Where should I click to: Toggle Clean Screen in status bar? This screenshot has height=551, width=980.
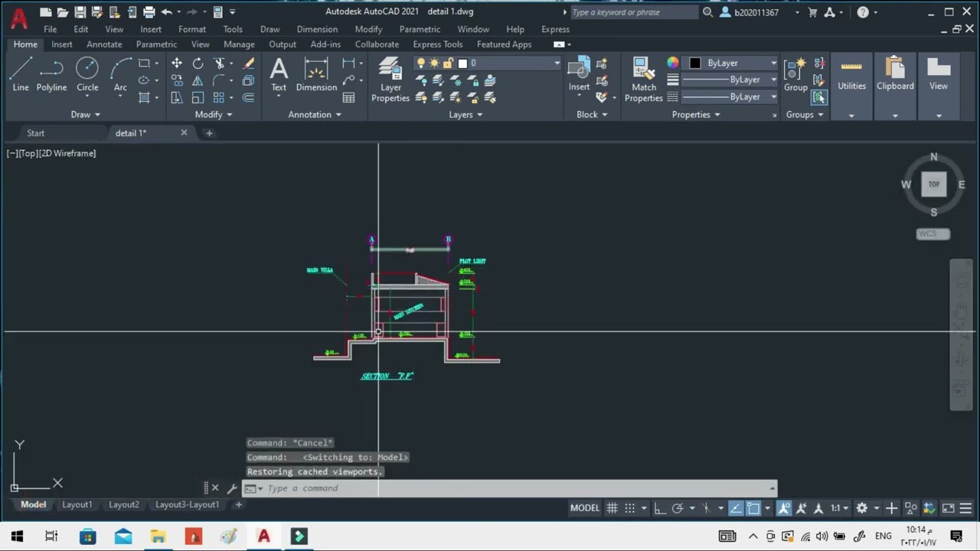948,508
